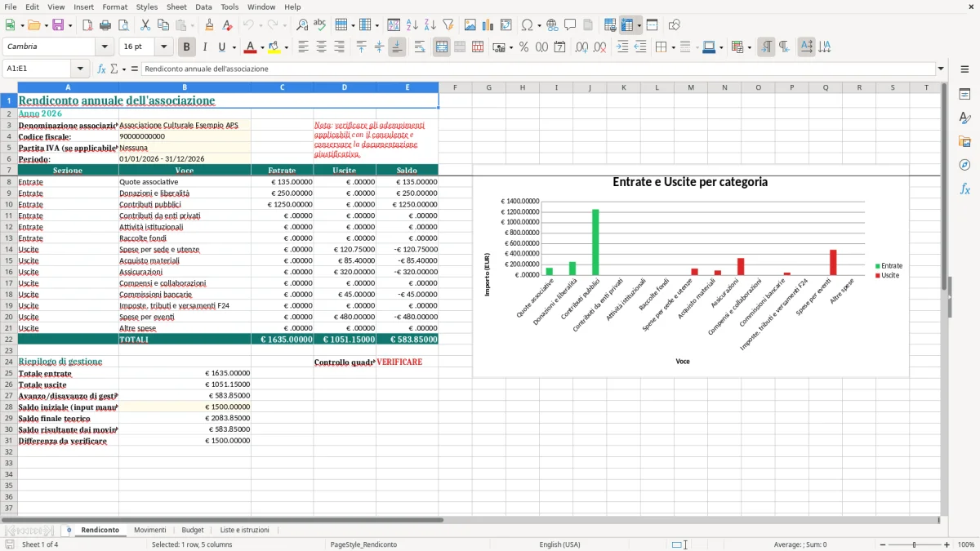Click Format as Percent icon
The image size is (980, 551).
tap(523, 47)
